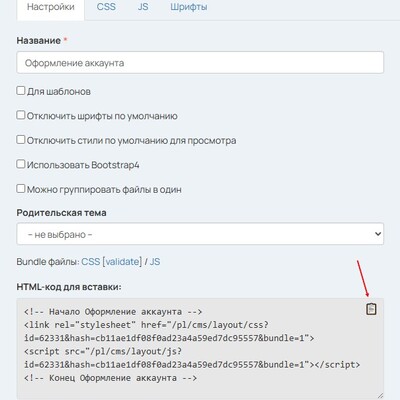The image size is (400, 400).
Task: Open the JS tab
Action: pyautogui.click(x=143, y=7)
